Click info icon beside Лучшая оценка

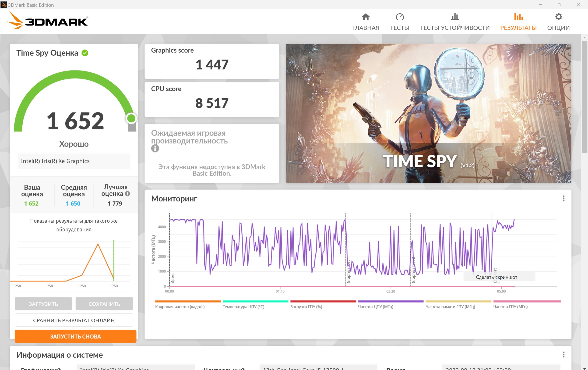point(127,194)
